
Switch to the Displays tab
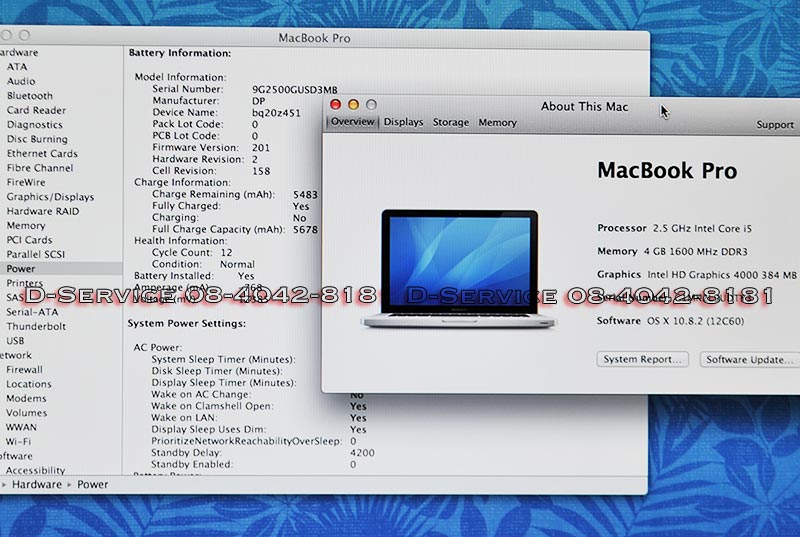click(404, 122)
